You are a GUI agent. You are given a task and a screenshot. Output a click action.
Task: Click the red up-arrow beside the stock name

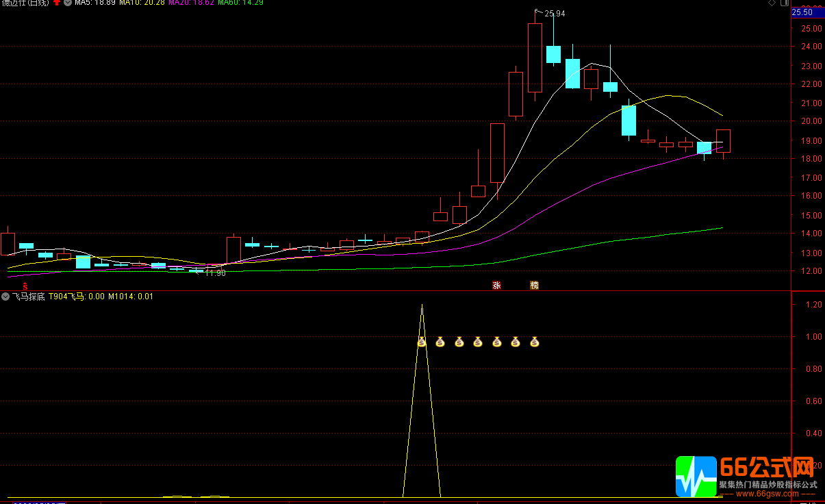tap(56, 3)
